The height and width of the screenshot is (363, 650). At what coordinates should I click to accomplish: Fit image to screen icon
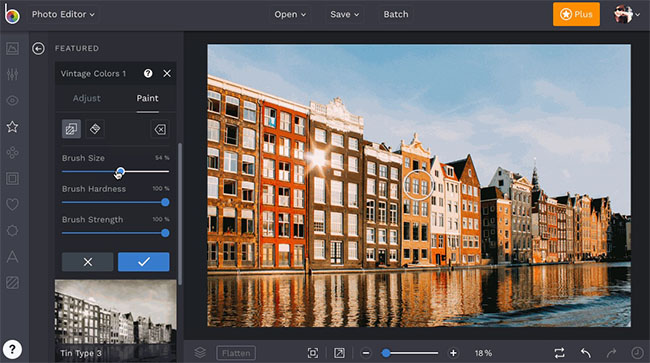313,353
